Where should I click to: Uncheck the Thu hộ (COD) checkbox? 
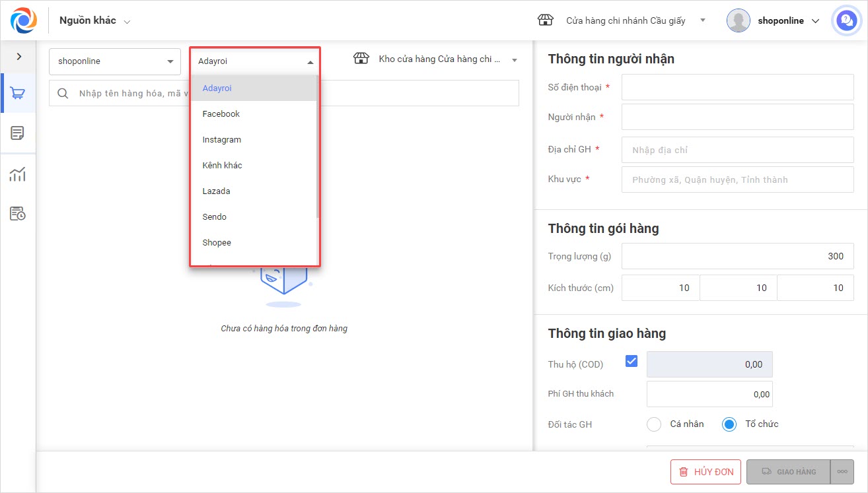(x=632, y=361)
